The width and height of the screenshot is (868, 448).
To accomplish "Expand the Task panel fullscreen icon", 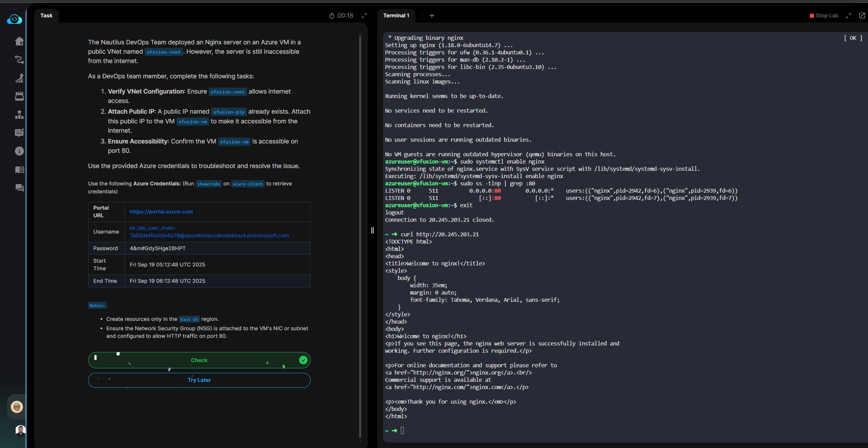I will 364,16.
